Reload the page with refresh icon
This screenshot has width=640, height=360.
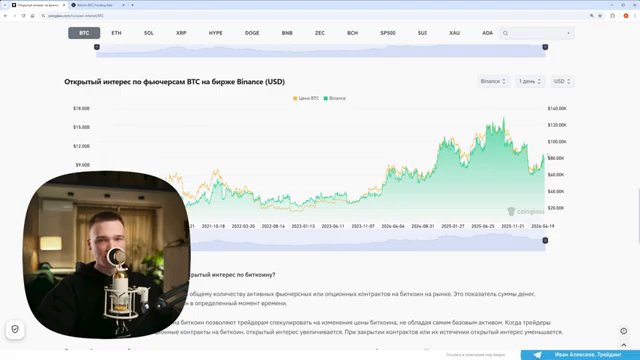[x=23, y=16]
